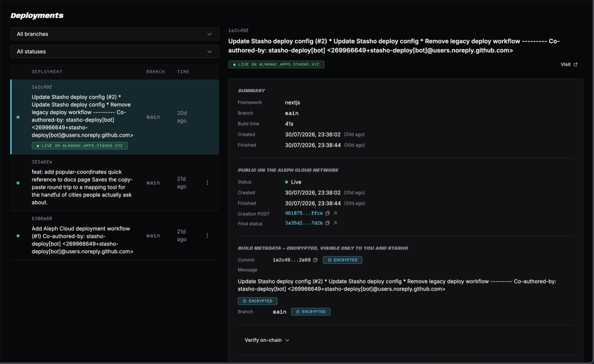Viewport: 594px width, 364px height.
Task: Click the BRANCH column header
Action: point(155,72)
